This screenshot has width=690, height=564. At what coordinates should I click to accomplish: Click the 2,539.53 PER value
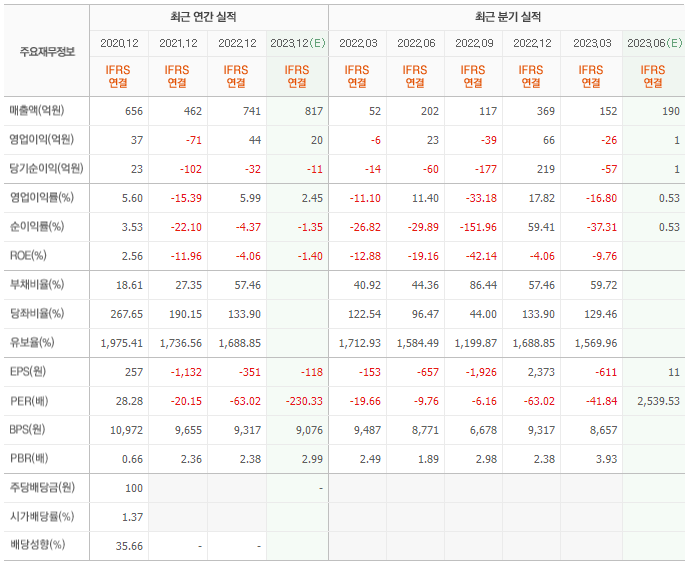tap(659, 402)
